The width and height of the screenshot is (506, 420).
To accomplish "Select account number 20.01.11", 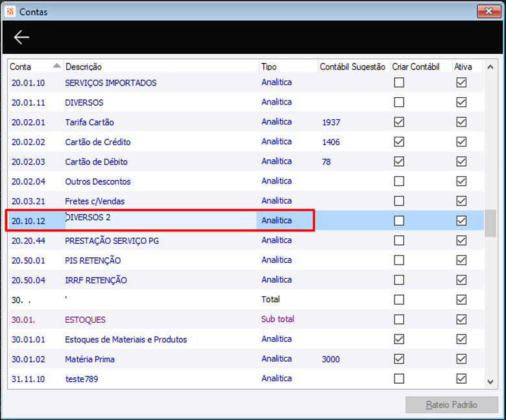I will pyautogui.click(x=28, y=102).
